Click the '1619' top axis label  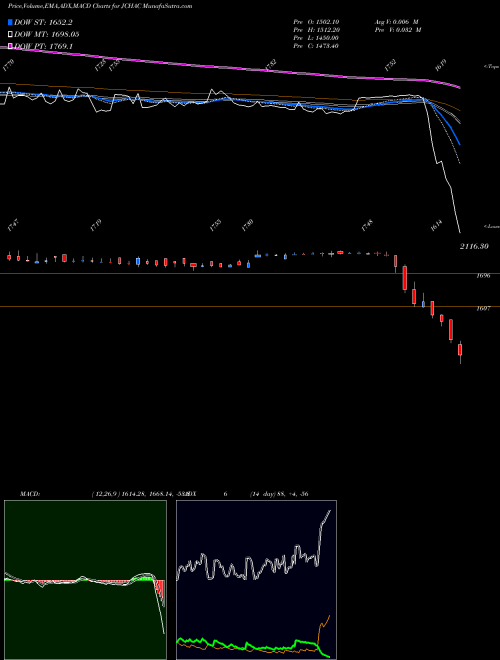440,65
